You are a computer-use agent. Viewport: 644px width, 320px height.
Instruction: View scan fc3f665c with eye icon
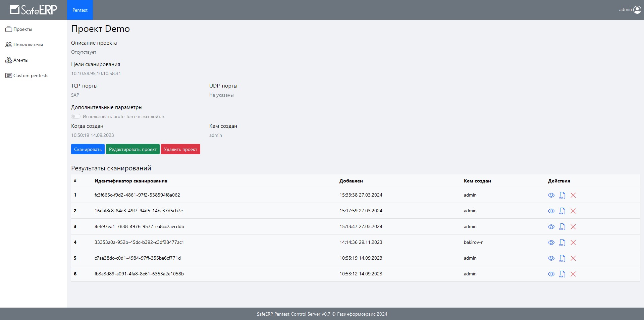pos(551,195)
